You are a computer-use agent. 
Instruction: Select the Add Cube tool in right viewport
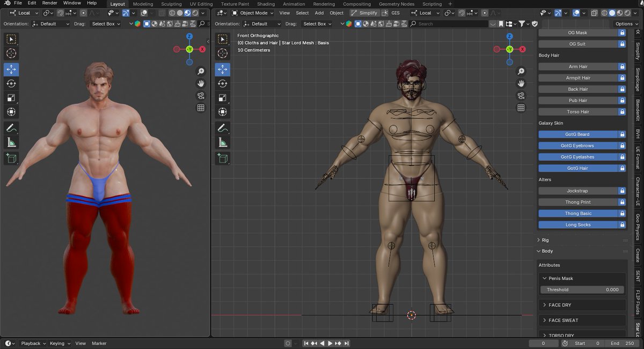pyautogui.click(x=222, y=158)
